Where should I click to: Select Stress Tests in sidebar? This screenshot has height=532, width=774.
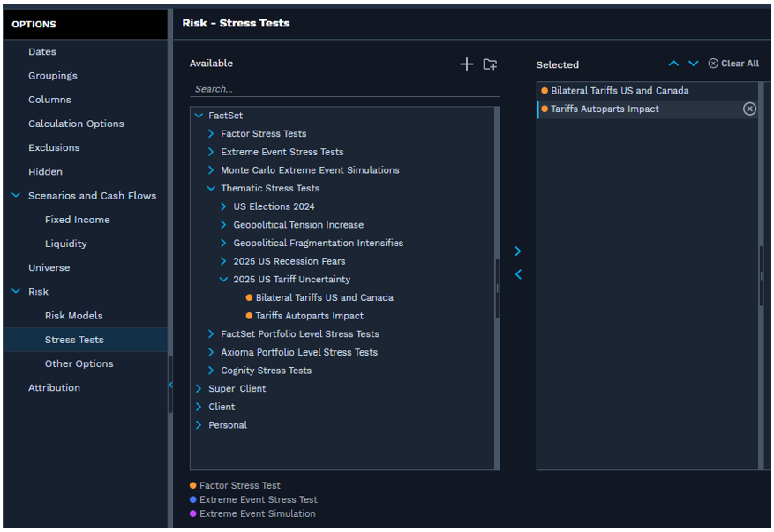point(74,340)
